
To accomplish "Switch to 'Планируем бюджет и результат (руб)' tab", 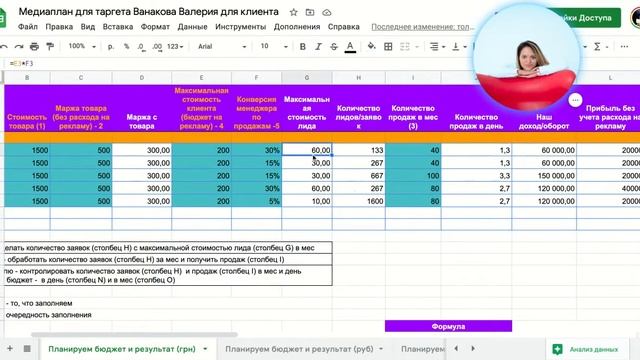I will point(299,349).
